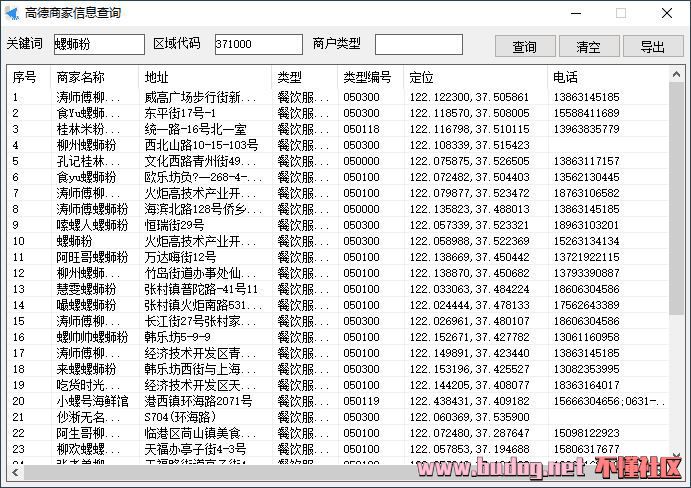Viewport: 691px width, 488px height.
Task: Select the 嘬螺螺蛳粉 merchant name
Action: (x=86, y=305)
